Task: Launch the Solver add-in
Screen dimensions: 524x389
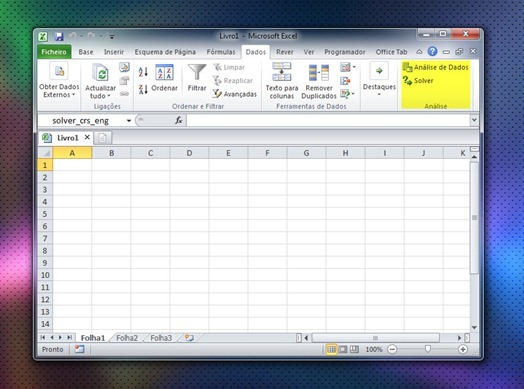Action: (418, 81)
